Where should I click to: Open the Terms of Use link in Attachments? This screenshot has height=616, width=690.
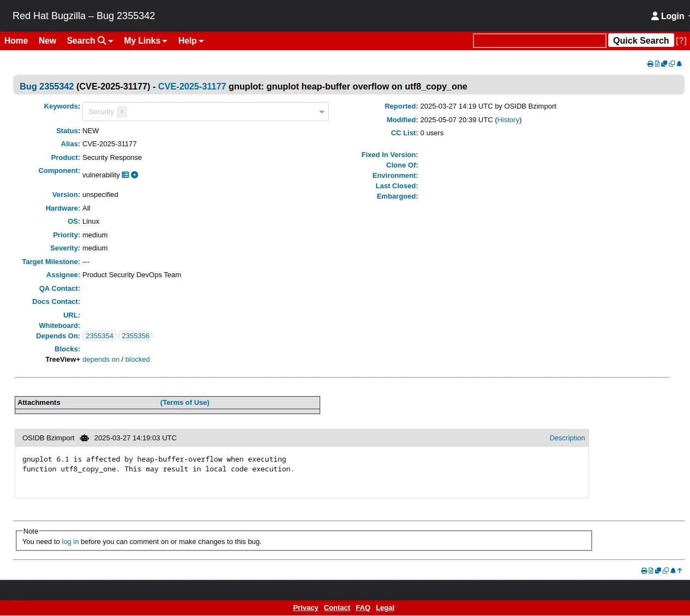click(x=185, y=402)
